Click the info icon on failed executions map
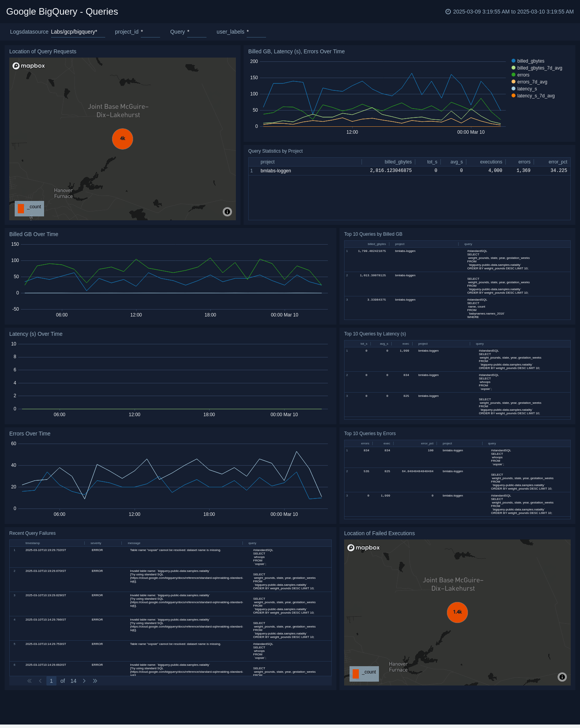580x728 pixels. (562, 677)
